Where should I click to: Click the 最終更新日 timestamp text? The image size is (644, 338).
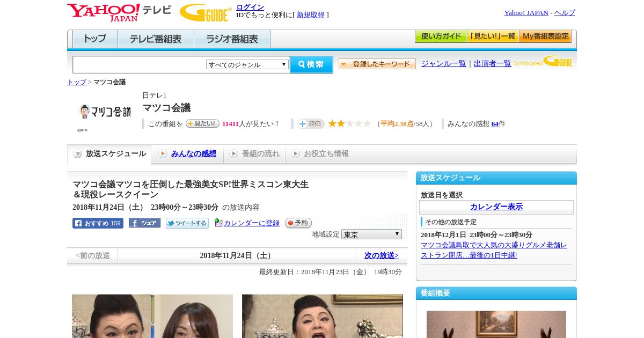point(331,272)
